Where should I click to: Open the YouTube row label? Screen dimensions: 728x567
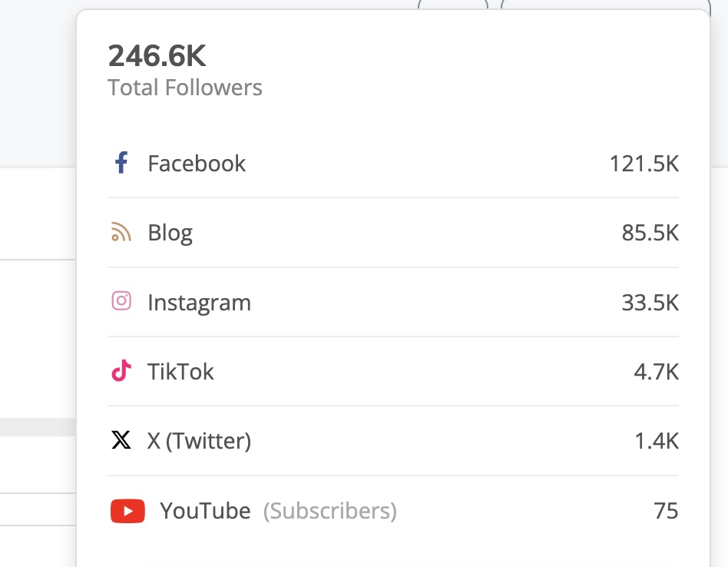point(205,511)
